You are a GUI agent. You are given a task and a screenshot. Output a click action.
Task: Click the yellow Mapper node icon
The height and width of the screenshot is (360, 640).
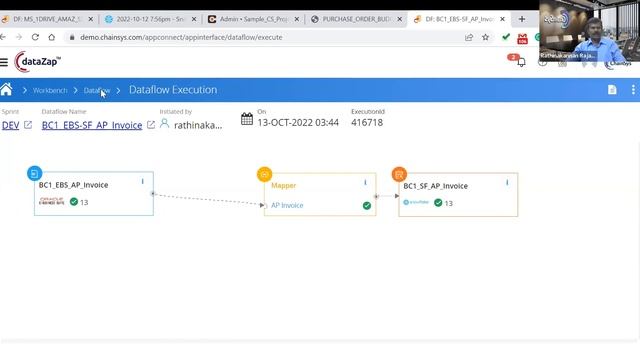(x=264, y=174)
